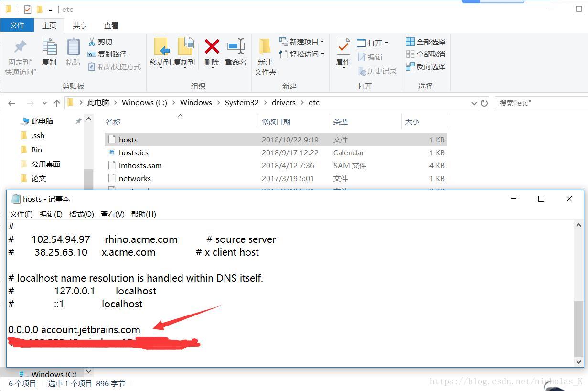
Task: Click System32 in the address path
Action: click(x=242, y=103)
